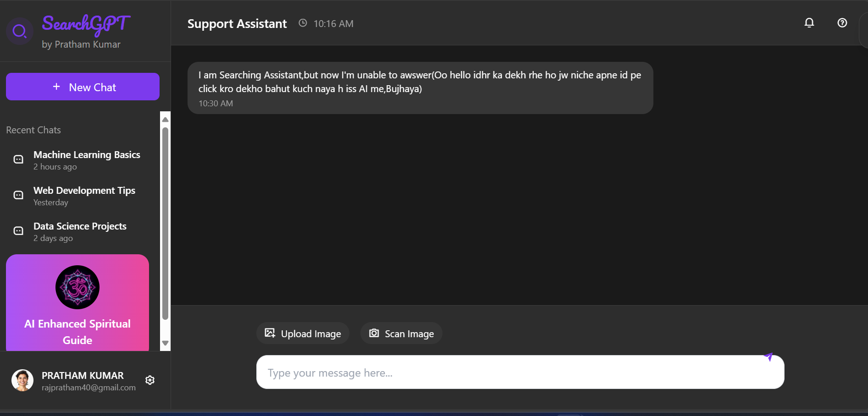
Task: Start a New Chat
Action: click(x=83, y=87)
